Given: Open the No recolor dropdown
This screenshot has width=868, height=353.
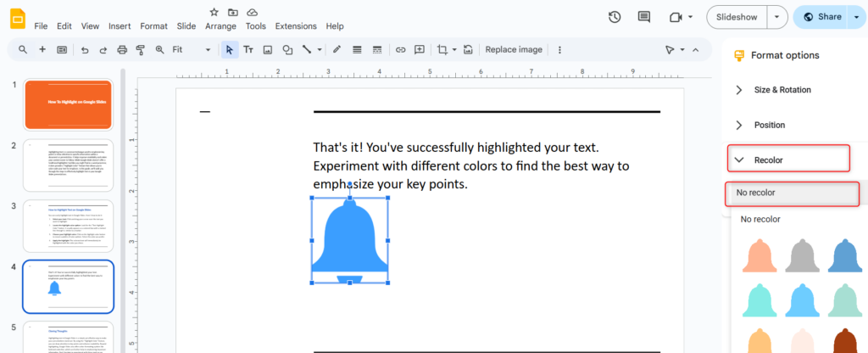Looking at the screenshot, I should [792, 193].
